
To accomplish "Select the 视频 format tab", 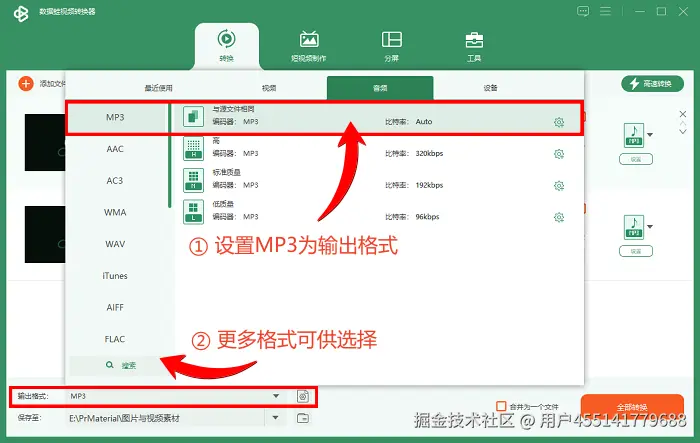I will pos(269,88).
